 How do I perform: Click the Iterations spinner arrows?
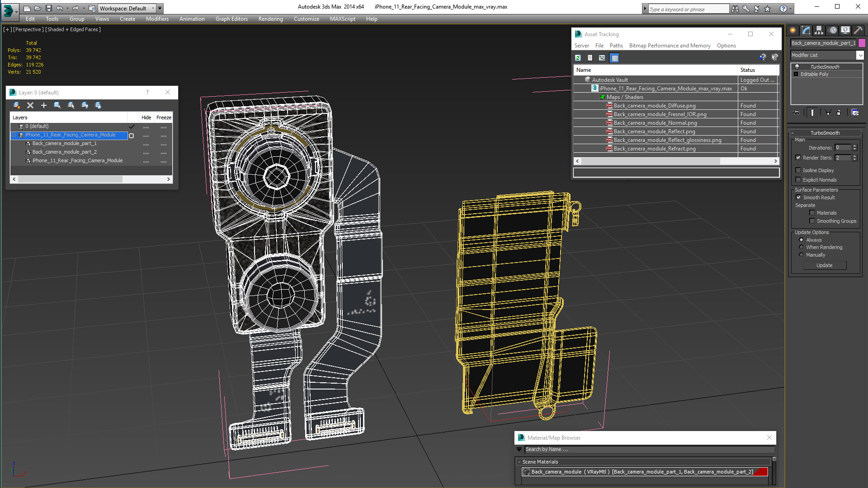[854, 148]
